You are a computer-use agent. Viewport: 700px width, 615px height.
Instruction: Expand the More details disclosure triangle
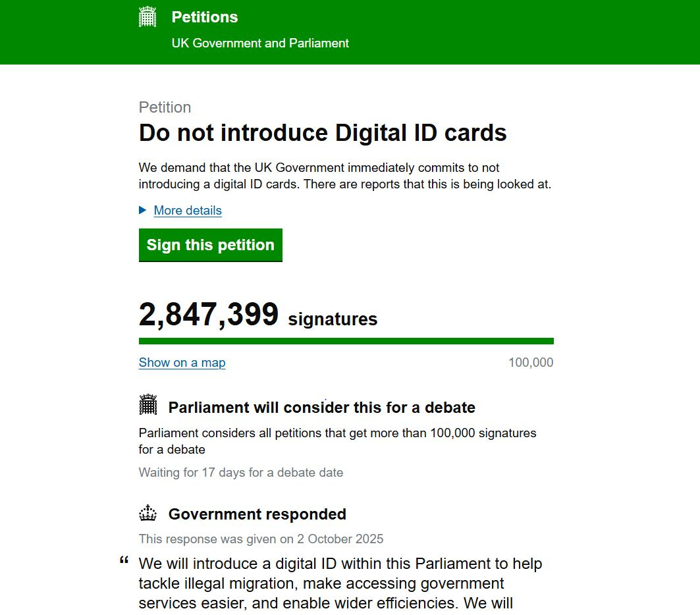[x=143, y=210]
